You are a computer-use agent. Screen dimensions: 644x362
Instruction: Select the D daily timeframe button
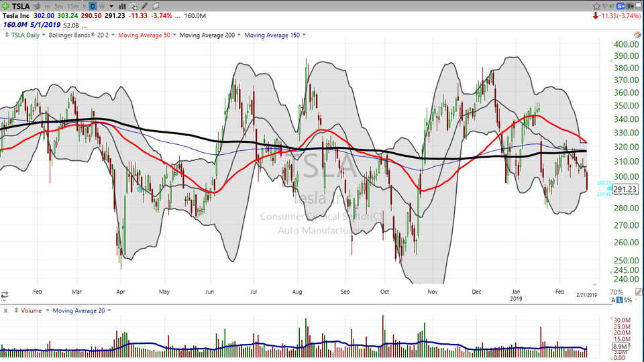[93, 6]
